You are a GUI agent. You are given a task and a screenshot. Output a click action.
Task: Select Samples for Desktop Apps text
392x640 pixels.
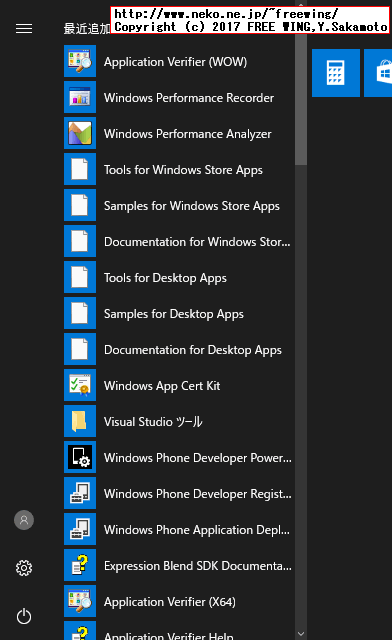pos(174,314)
